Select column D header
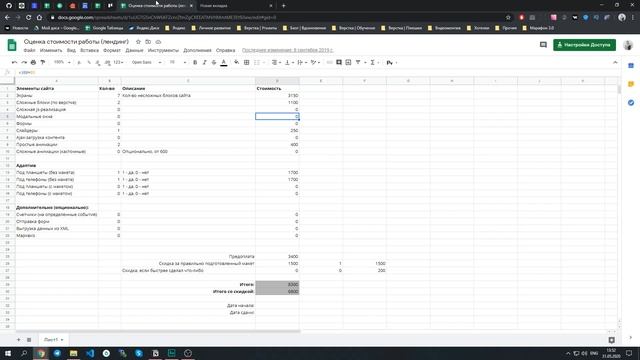The width and height of the screenshot is (640, 360). [x=277, y=81]
